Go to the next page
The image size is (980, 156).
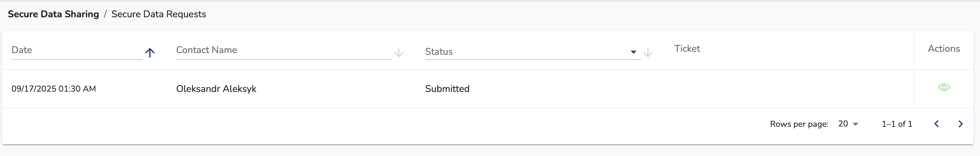tap(961, 124)
